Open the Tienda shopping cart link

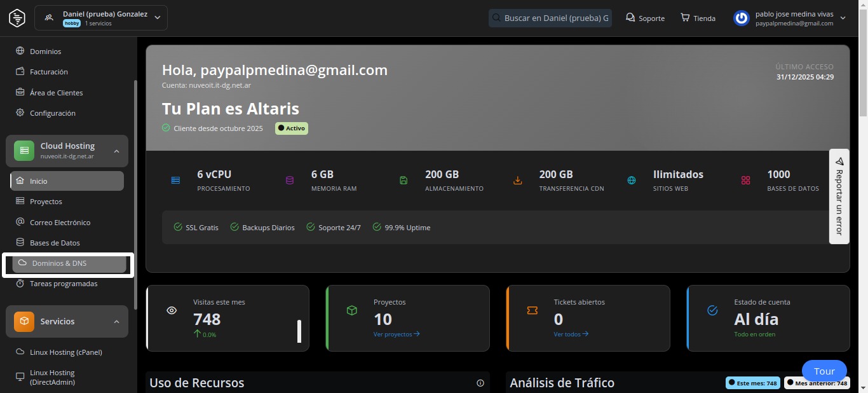[x=698, y=18]
